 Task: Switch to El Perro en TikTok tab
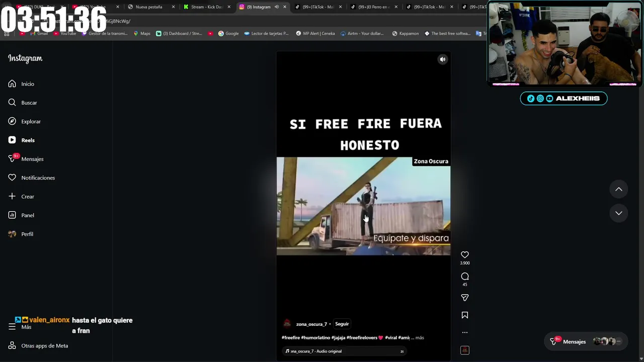pyautogui.click(x=374, y=7)
